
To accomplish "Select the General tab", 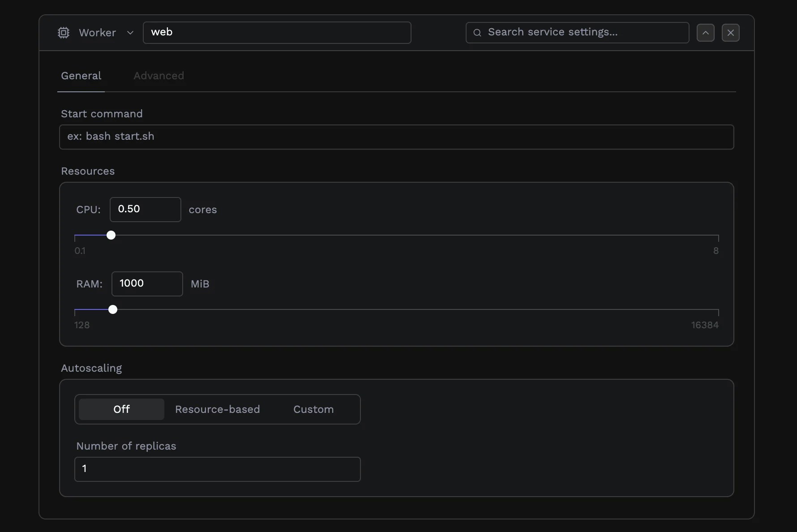I will [x=81, y=76].
